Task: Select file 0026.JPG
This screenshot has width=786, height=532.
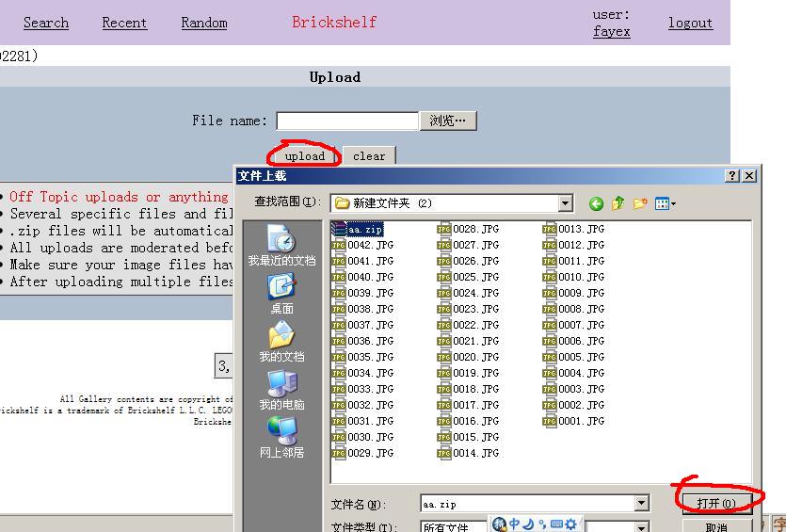Action: [x=468, y=261]
